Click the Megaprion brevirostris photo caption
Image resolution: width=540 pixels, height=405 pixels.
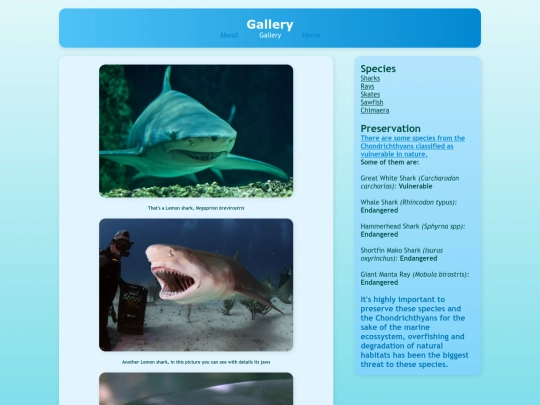coord(196,208)
